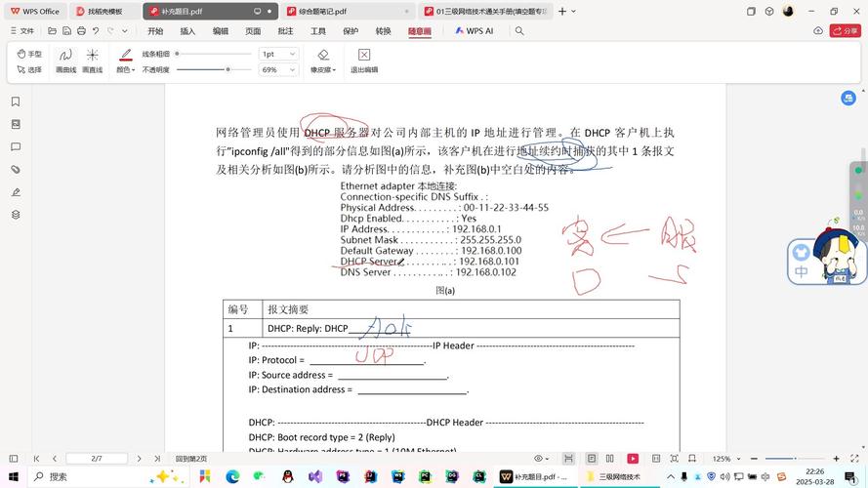868x488 pixels.
Task: Click the fullscreen icon in status bar
Action: pyautogui.click(x=854, y=459)
